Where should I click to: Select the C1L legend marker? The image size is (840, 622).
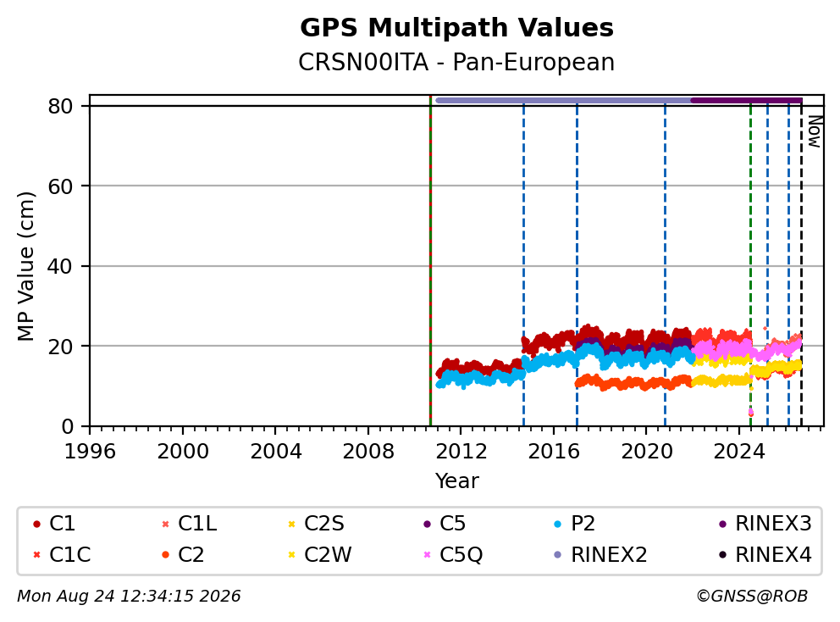tap(165, 525)
